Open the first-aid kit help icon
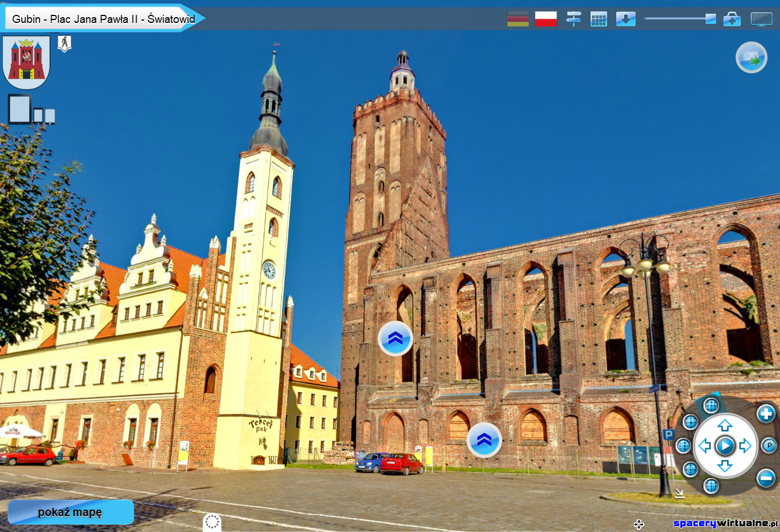Screen dimensions: 780x532 click(732, 19)
